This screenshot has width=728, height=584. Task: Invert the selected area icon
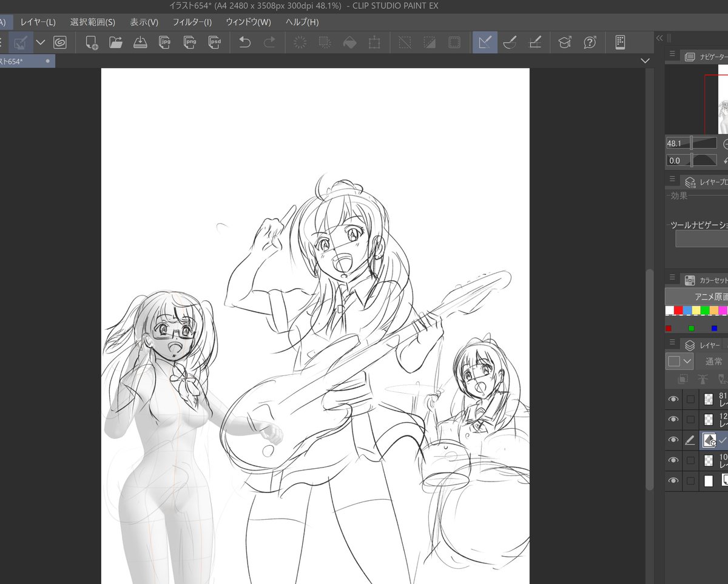pyautogui.click(x=430, y=42)
